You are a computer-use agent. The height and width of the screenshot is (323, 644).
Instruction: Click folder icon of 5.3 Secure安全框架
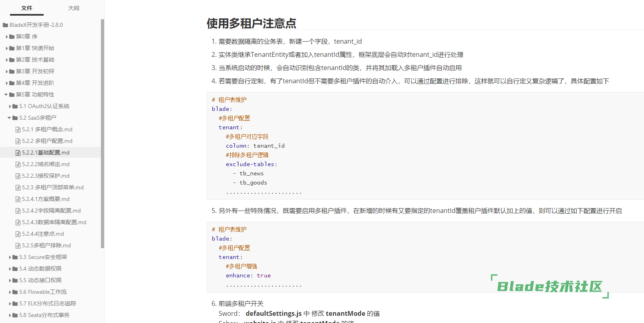click(x=15, y=257)
